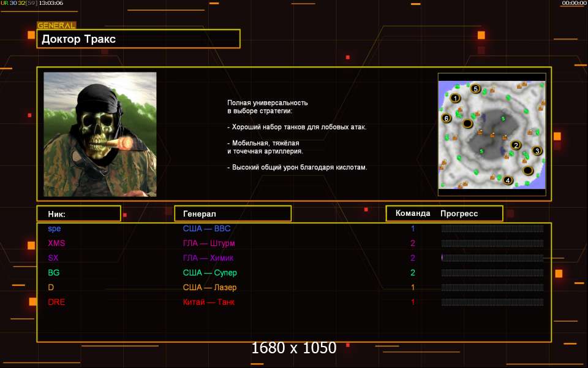Click the Хороший набор танков description line

(296, 127)
